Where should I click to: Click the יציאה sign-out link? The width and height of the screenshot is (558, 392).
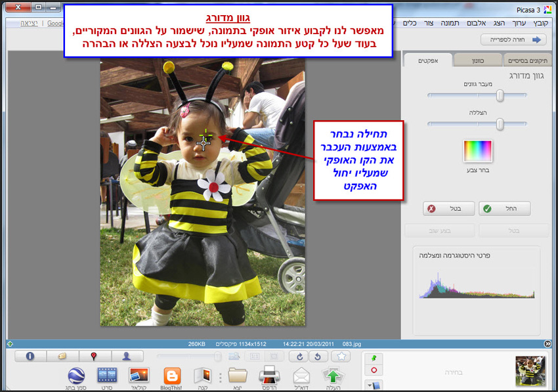(29, 23)
